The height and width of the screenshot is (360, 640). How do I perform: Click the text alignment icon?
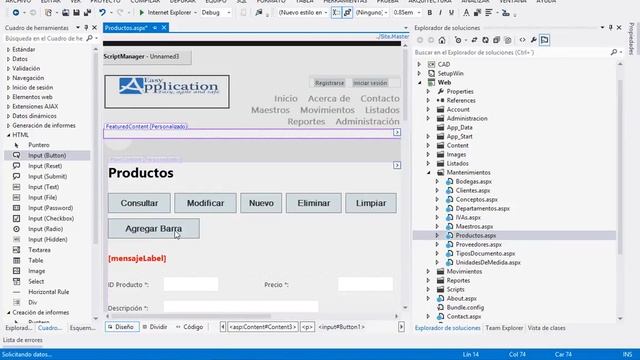489,13
